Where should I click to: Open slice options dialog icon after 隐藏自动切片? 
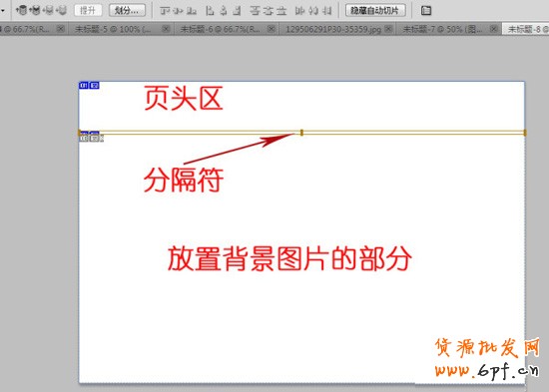tap(426, 11)
